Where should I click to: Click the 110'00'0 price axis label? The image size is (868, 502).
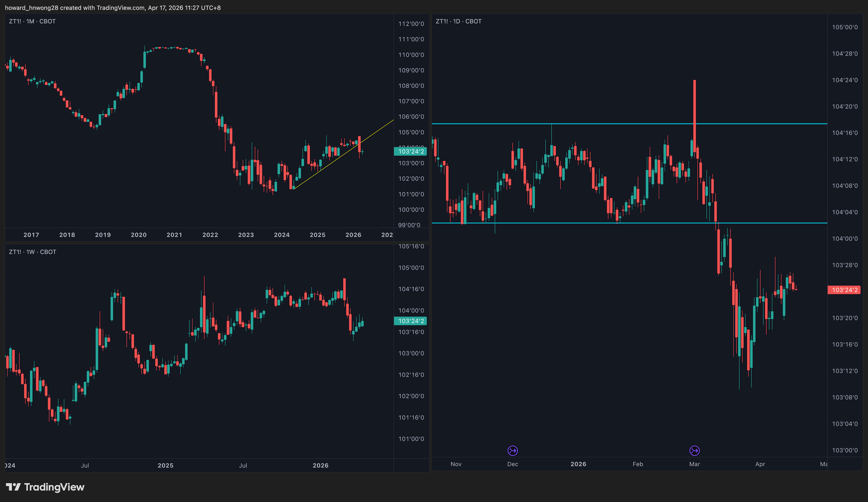(x=411, y=55)
